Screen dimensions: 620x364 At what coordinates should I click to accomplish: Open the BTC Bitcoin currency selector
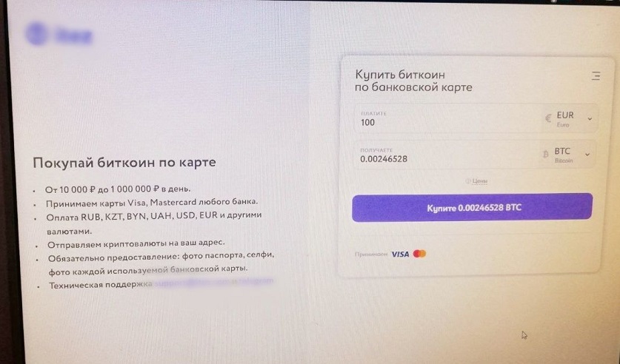click(x=567, y=155)
